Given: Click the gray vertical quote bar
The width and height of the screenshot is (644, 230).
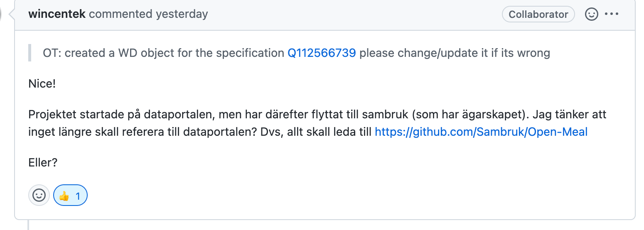Looking at the screenshot, I should (x=30, y=53).
